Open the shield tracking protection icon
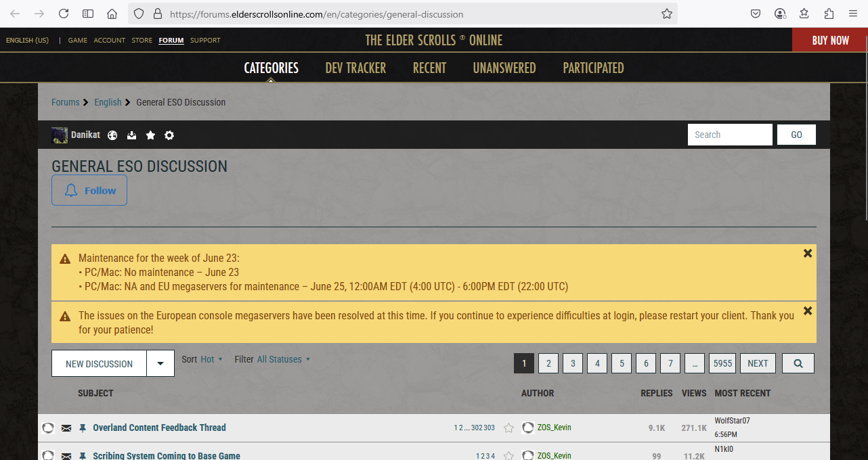 139,14
